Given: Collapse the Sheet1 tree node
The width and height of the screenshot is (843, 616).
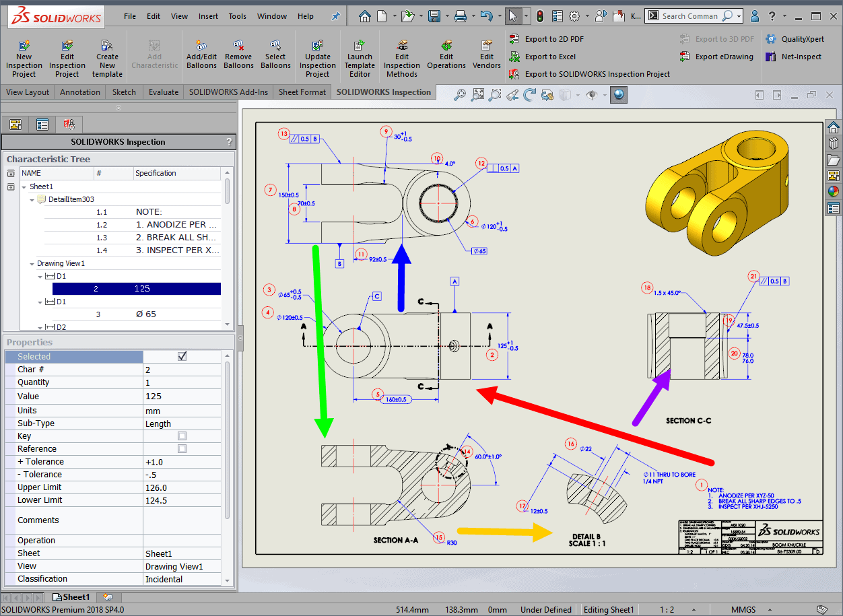Looking at the screenshot, I should 25,187.
